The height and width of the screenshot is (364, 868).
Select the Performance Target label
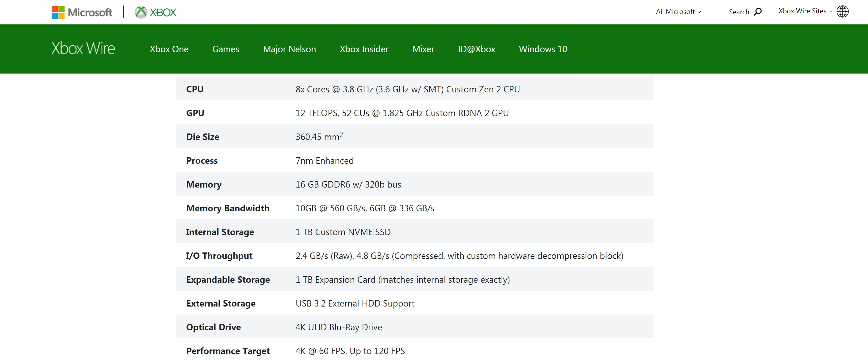coord(228,351)
